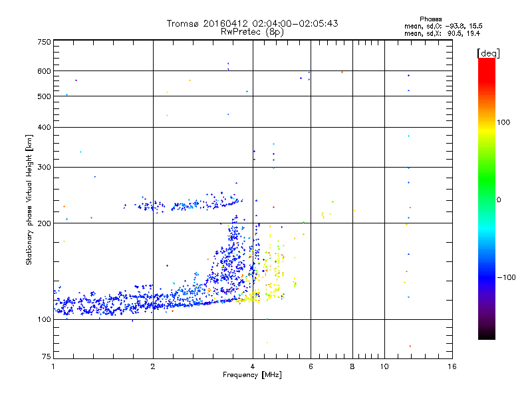Click the phase colorbar gradient

pos(487,198)
